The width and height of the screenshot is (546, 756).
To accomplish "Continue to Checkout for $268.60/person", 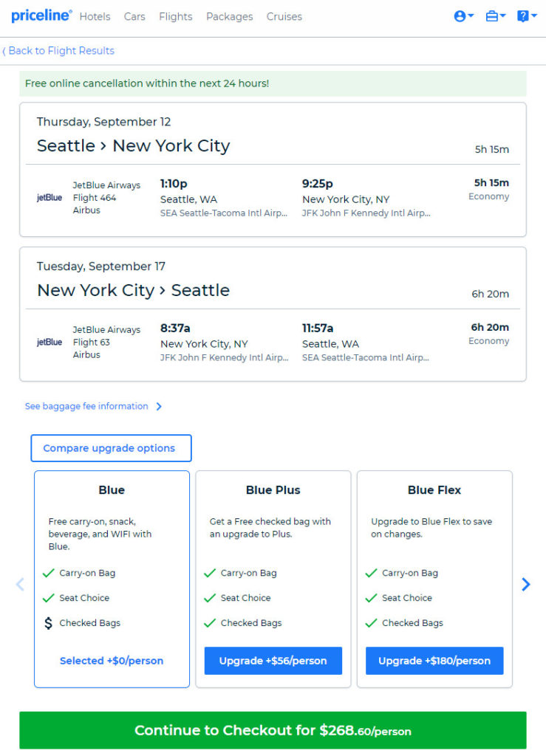I will coord(273,730).
